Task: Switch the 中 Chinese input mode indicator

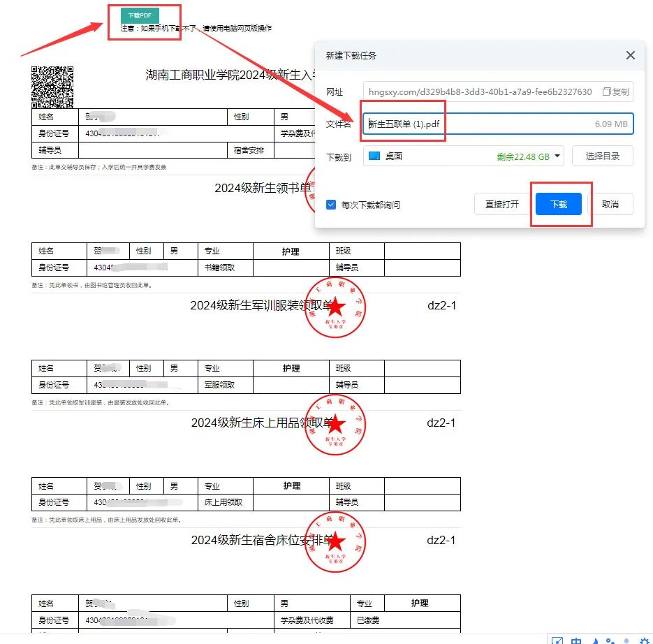Action: [576, 641]
